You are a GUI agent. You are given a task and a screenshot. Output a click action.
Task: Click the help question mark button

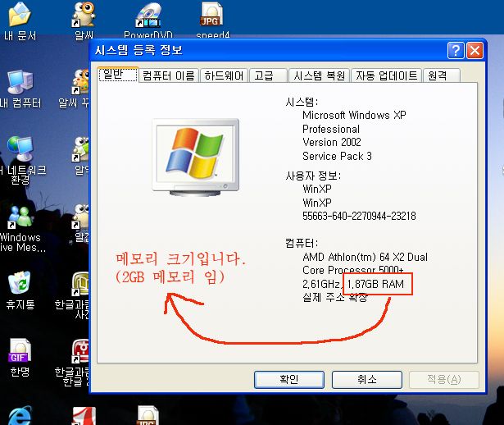[456, 51]
